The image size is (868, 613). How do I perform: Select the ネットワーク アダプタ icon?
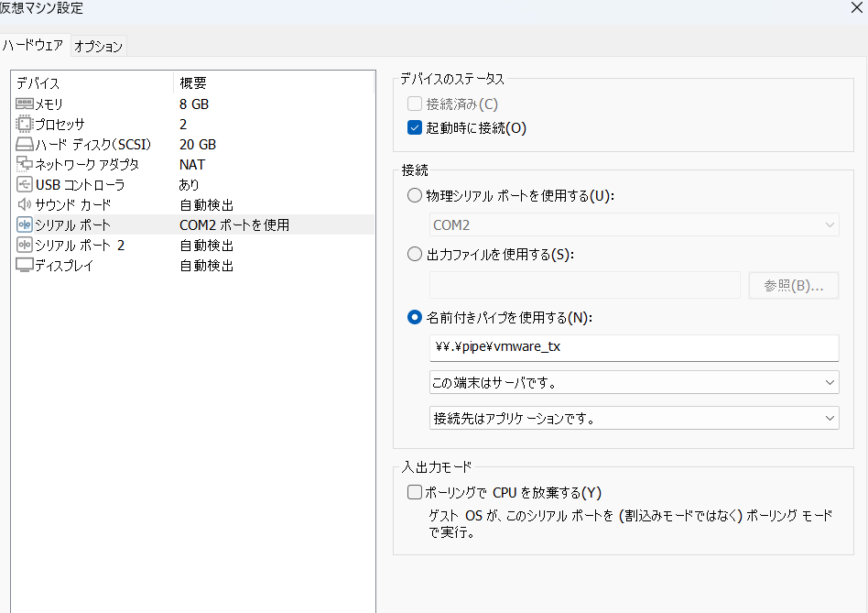25,164
